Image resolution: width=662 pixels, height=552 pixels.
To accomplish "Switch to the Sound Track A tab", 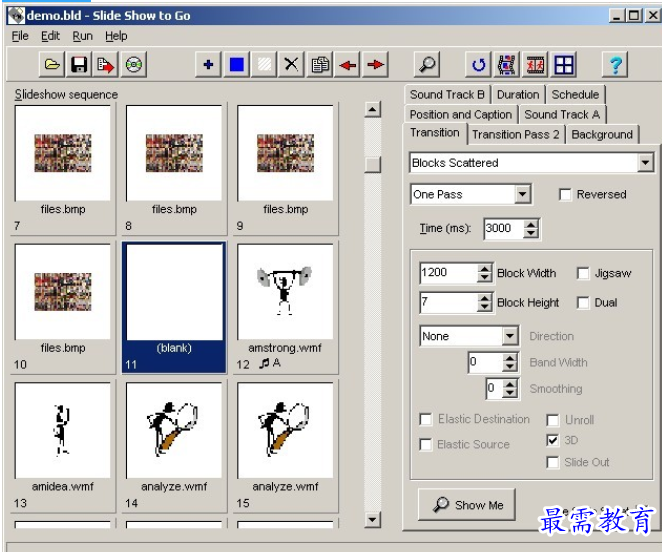I will [x=562, y=114].
